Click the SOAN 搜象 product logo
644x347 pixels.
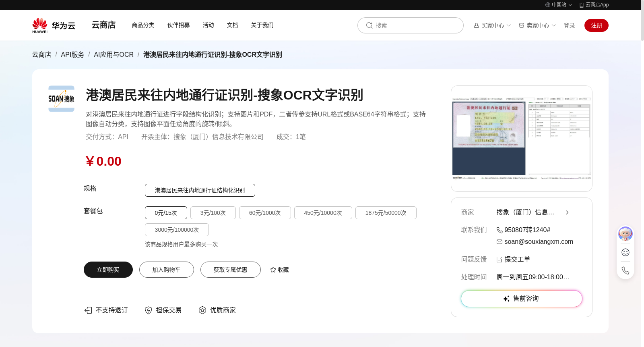pos(61,99)
